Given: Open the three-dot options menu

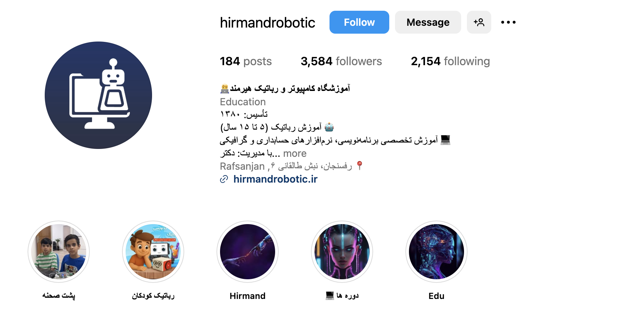Looking at the screenshot, I should [508, 22].
